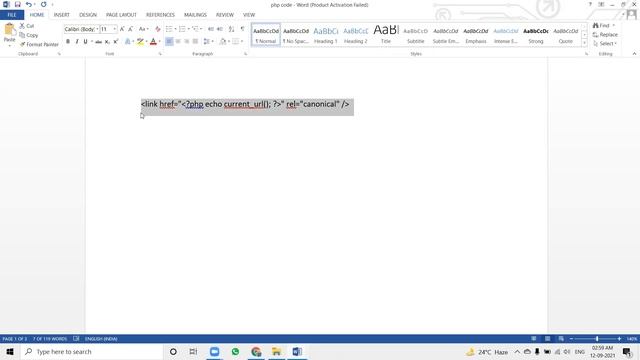The height and width of the screenshot is (360, 640).
Task: Cut the selected text
Action: 27,26
